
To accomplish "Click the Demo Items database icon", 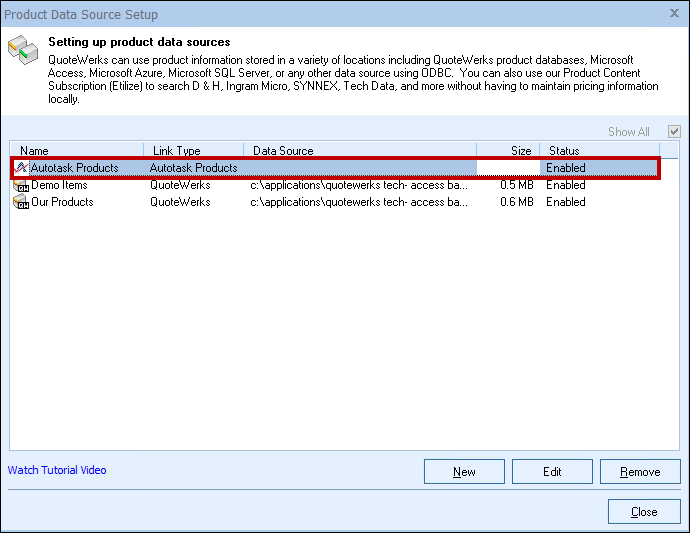I will [21, 185].
